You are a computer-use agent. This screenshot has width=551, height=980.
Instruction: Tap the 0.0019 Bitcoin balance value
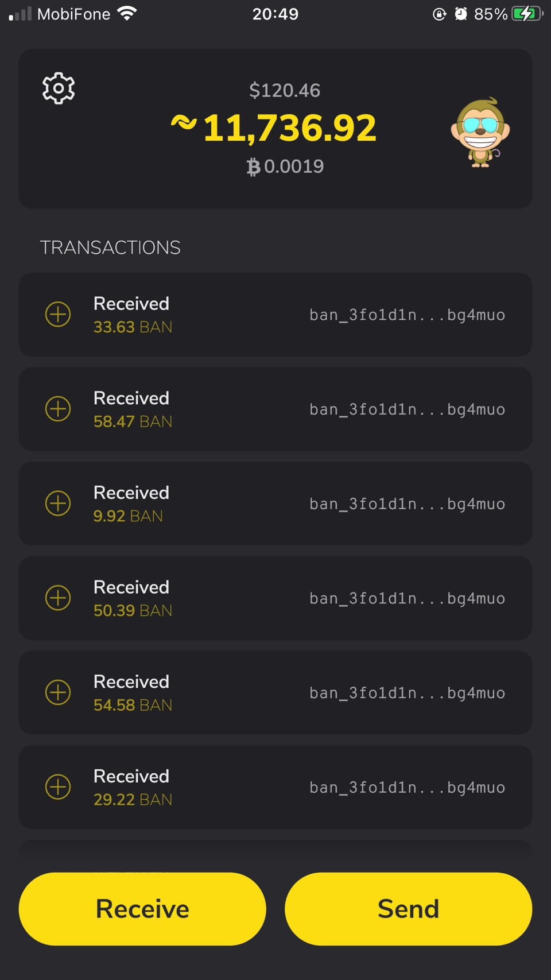(285, 166)
